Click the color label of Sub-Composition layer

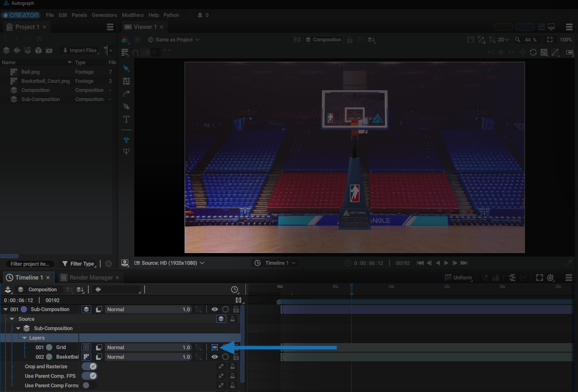pos(24,309)
